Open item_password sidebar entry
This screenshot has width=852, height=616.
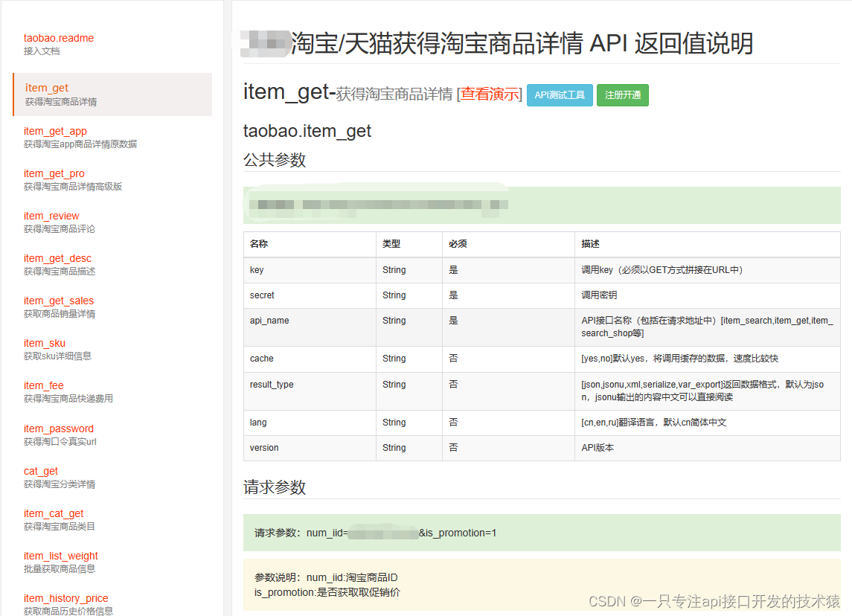(x=59, y=429)
